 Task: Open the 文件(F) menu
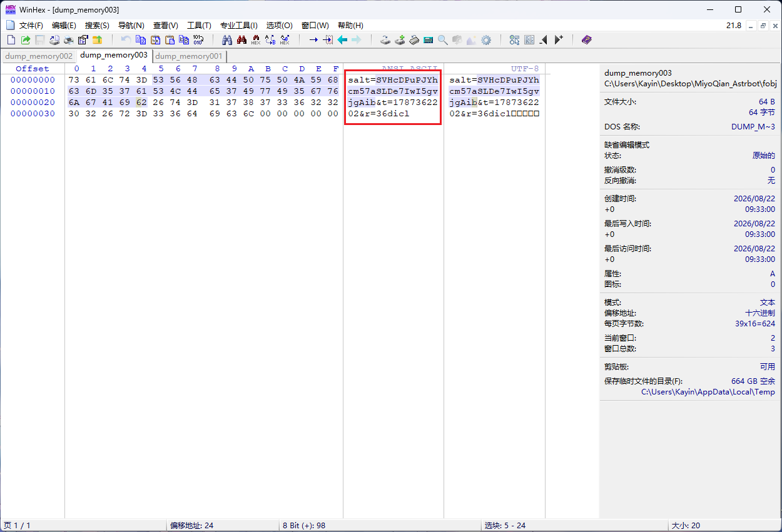pos(31,26)
